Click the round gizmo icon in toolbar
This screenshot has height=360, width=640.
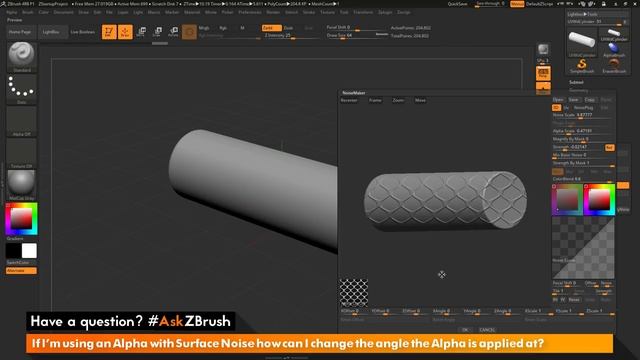click(x=189, y=32)
